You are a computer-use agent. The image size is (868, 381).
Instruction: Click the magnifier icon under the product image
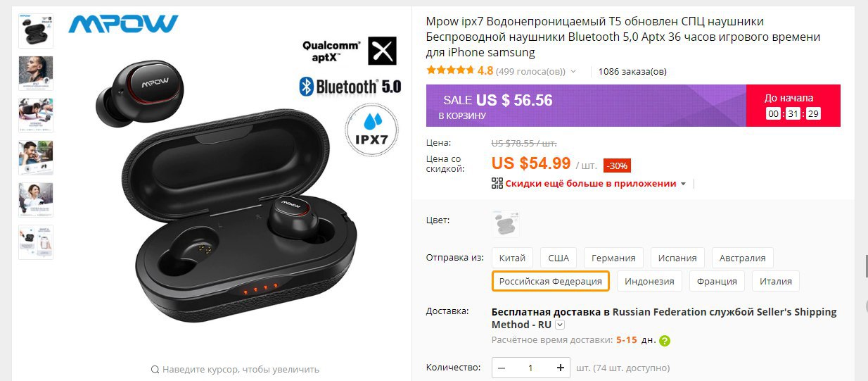click(155, 369)
